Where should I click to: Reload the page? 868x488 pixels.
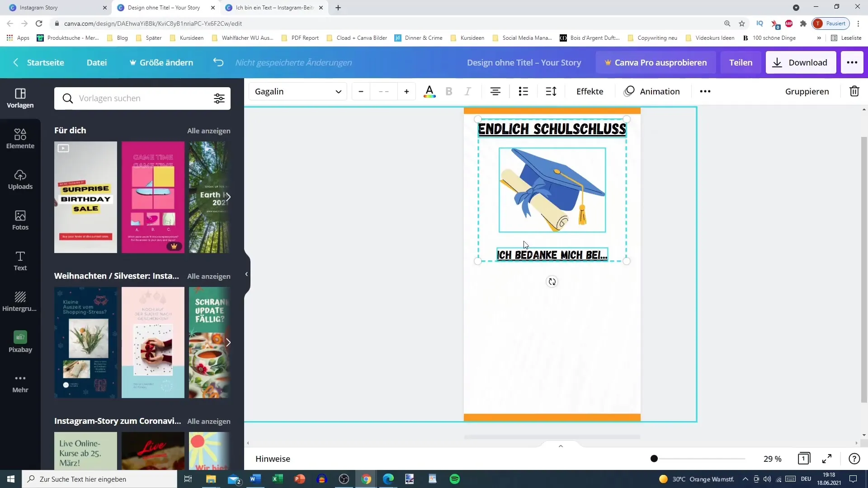point(39,23)
